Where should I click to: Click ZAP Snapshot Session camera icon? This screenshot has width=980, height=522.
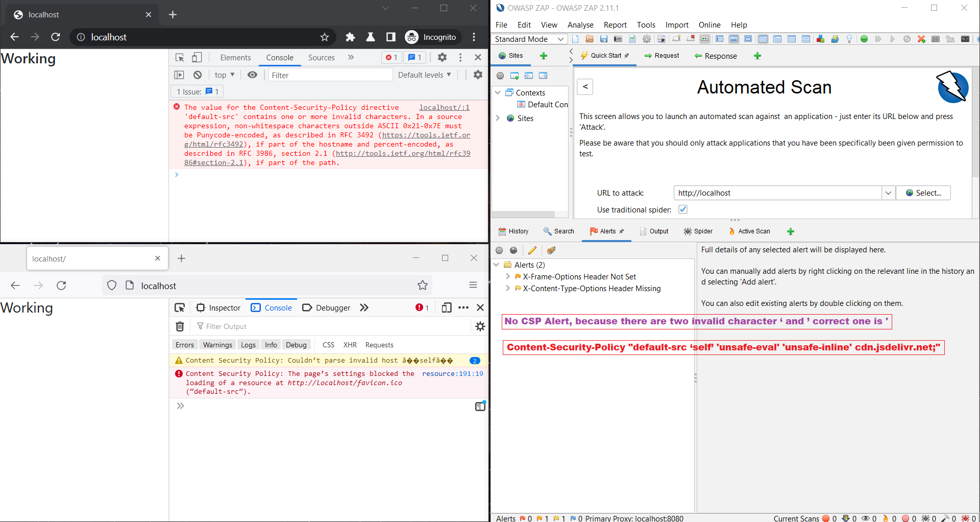click(x=618, y=39)
